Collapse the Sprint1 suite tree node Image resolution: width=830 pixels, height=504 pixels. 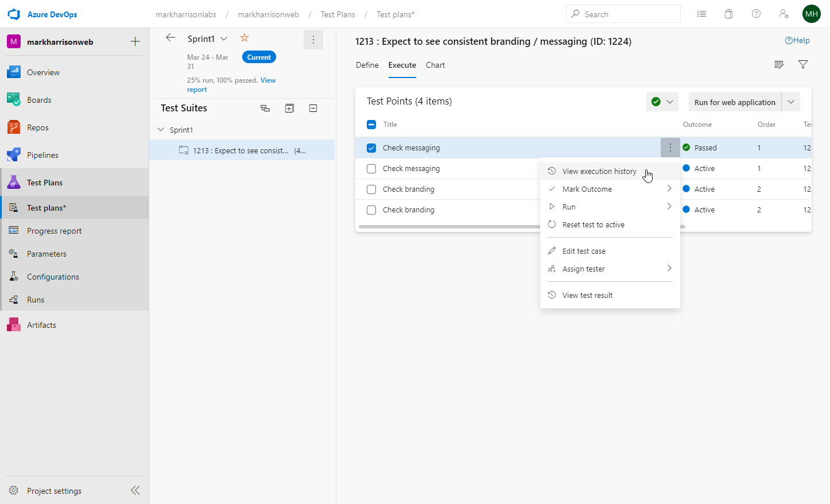pos(161,130)
